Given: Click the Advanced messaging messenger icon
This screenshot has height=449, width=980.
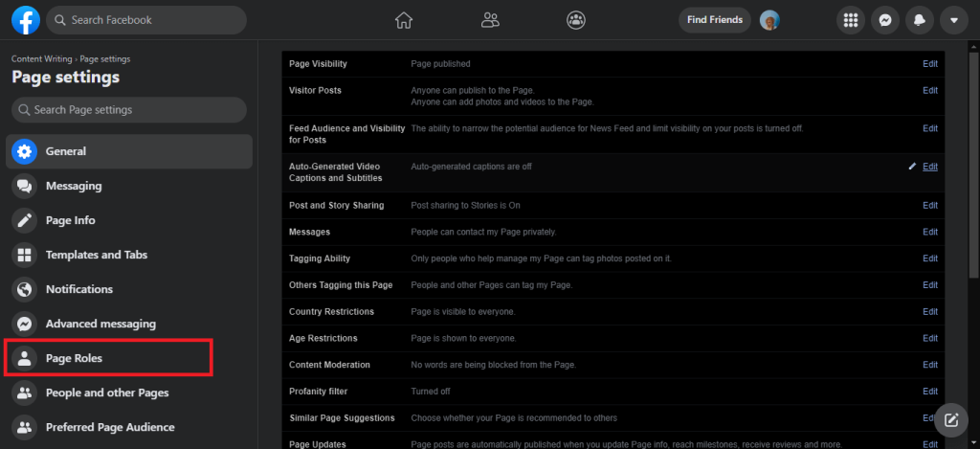Looking at the screenshot, I should pos(24,324).
